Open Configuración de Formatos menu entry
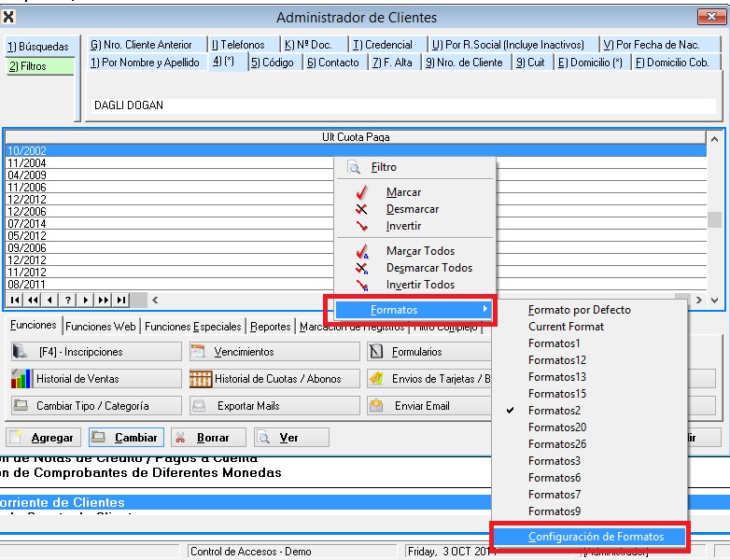The image size is (730, 560). [x=596, y=537]
